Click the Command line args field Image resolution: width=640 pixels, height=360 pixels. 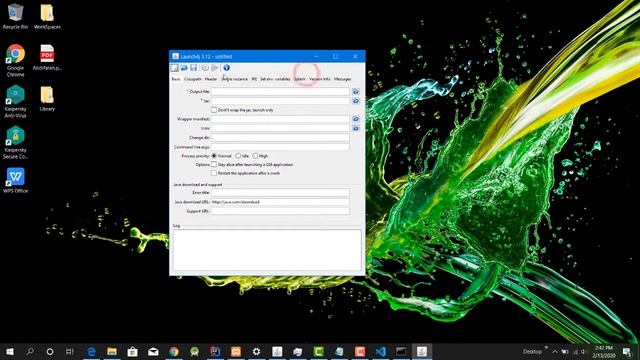click(x=280, y=147)
